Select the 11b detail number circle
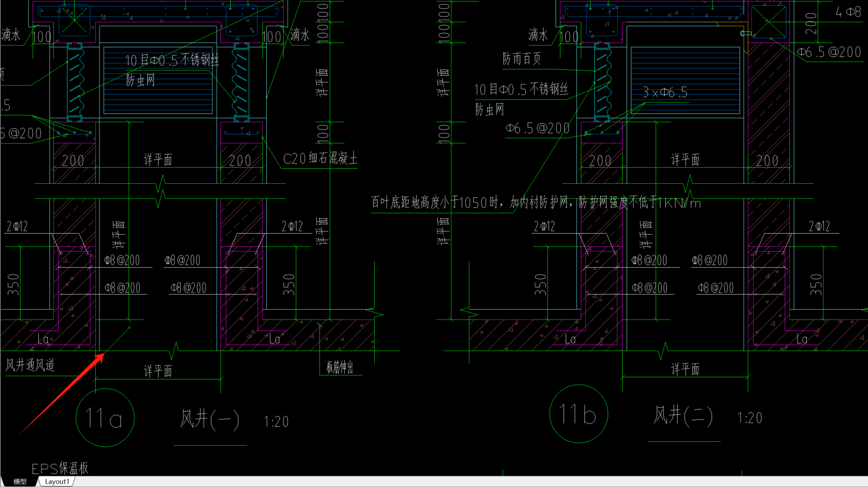This screenshot has width=868, height=487. (x=579, y=414)
